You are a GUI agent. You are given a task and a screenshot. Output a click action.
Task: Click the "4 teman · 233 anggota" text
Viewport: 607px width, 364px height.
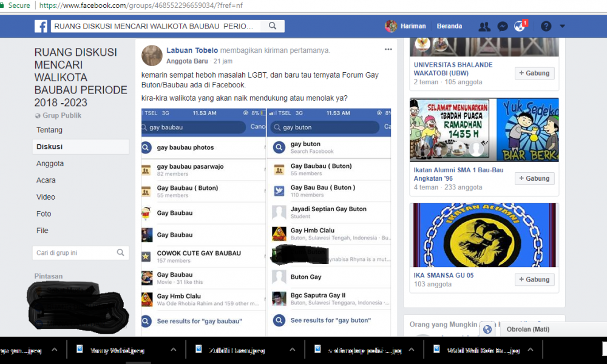[448, 187]
